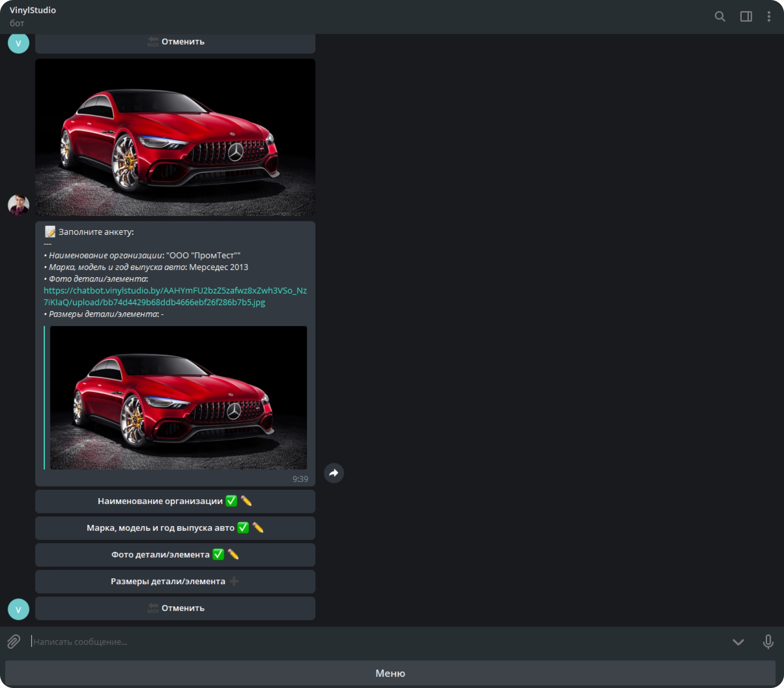Screen dimensions: 784x688
Task: Expand the bot keyboard chevron arrow
Action: tap(738, 642)
